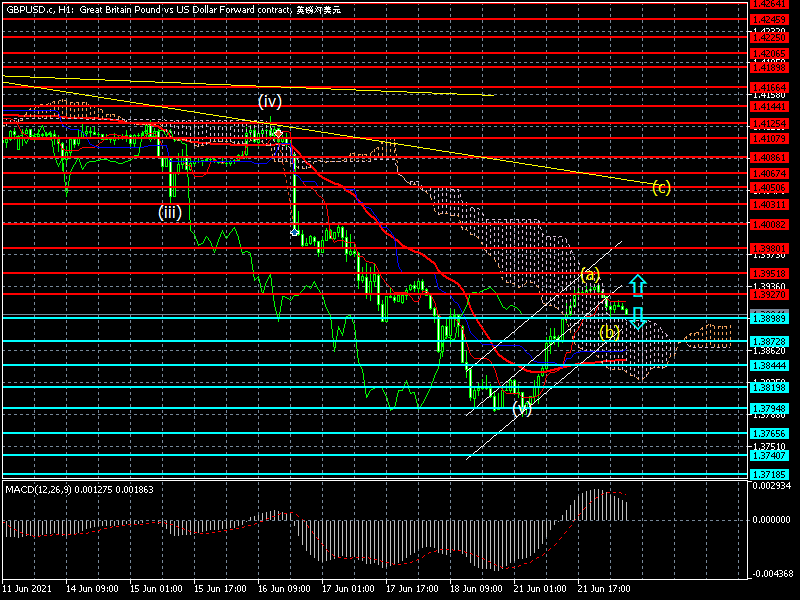Click the 1.42459 red price label
Screen dimensions: 800x600
(769, 20)
